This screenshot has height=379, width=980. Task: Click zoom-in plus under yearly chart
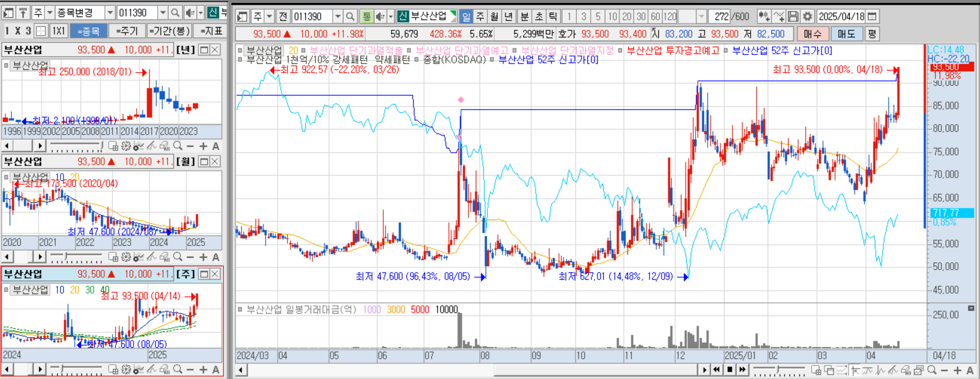(203, 146)
